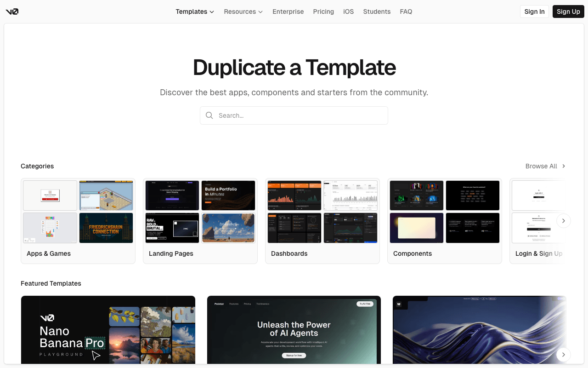Open the Templates dropdown
Image resolution: width=588 pixels, height=368 pixels.
pos(192,11)
